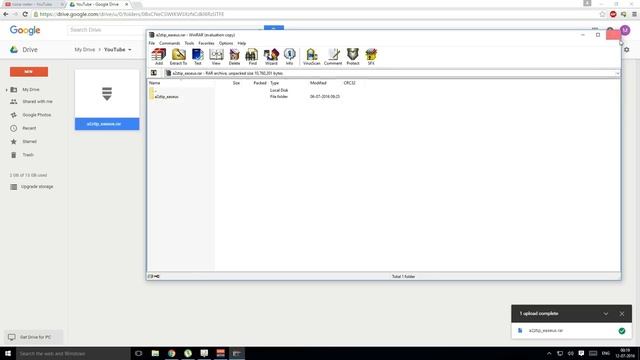
Task: Open the Help menu in WinRAR
Action: (x=242, y=43)
